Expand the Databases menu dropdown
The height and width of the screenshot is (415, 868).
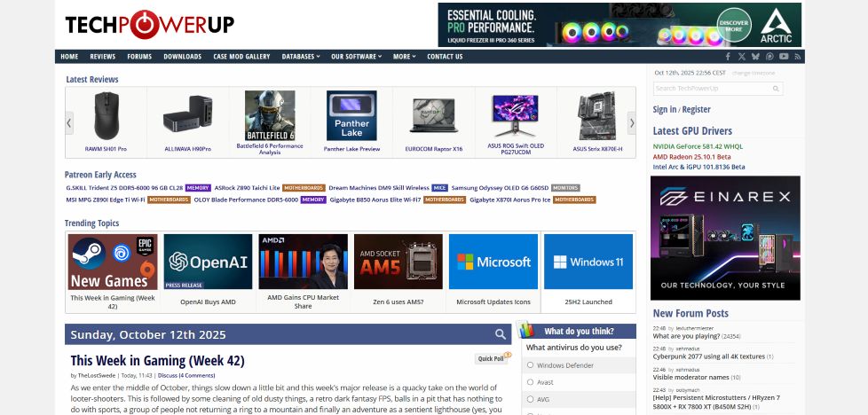[x=301, y=57]
